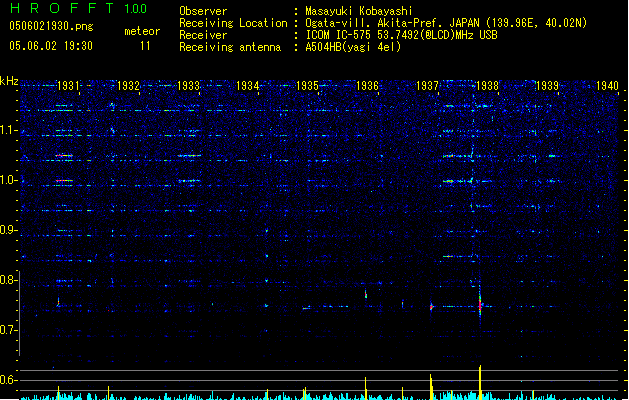Click the Receiving Location field label
The image size is (629, 400).
pos(233,23)
